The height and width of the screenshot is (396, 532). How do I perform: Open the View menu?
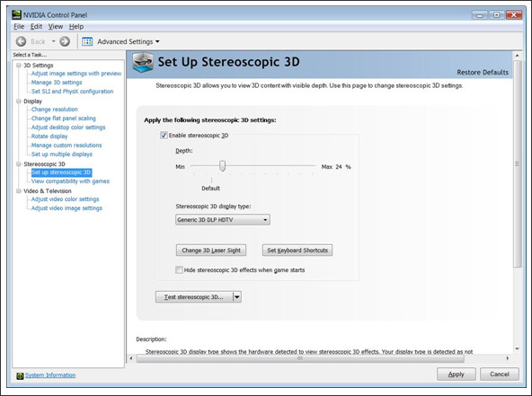click(56, 26)
